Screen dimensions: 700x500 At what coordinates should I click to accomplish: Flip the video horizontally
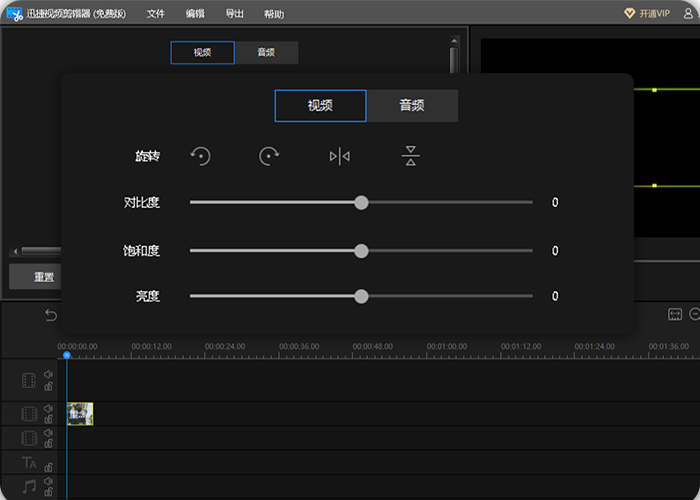tap(340, 156)
